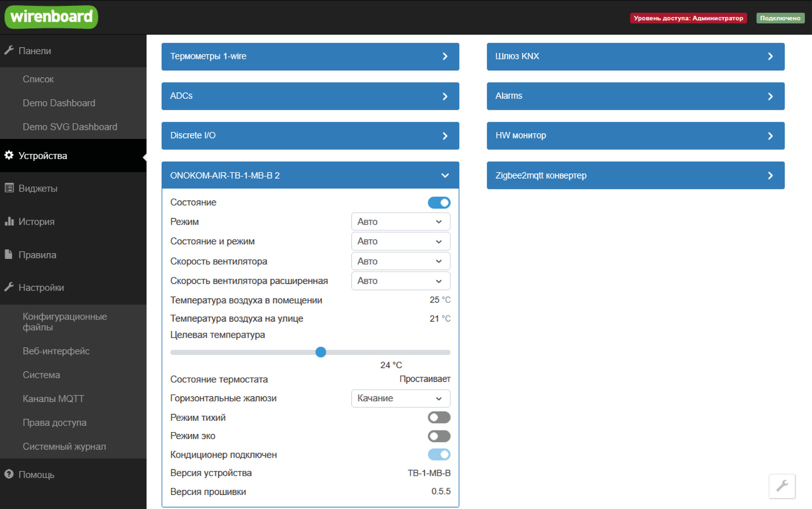Click the Помощь question mark icon

[x=9, y=474]
